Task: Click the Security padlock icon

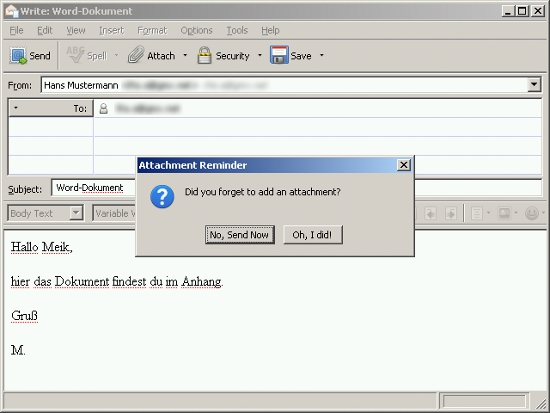Action: click(204, 55)
